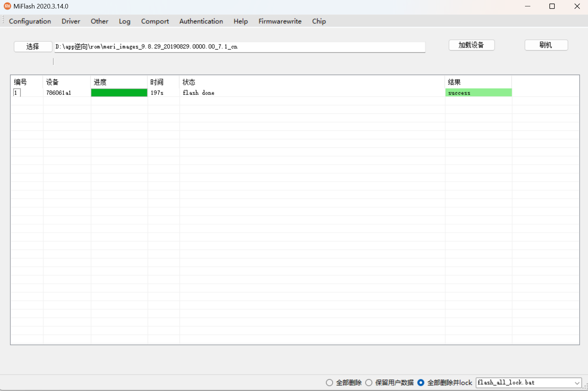Image resolution: width=588 pixels, height=391 pixels.
Task: Click the 197s elapsed time cell
Action: (x=157, y=93)
